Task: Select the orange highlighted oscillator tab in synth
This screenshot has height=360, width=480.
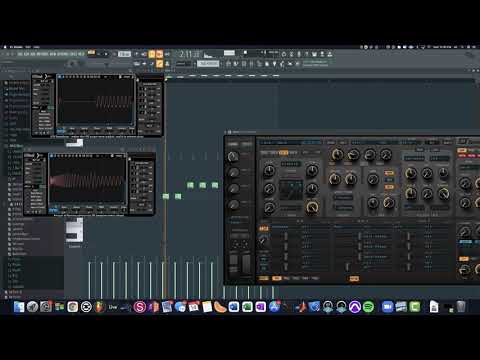Action: tap(284, 153)
